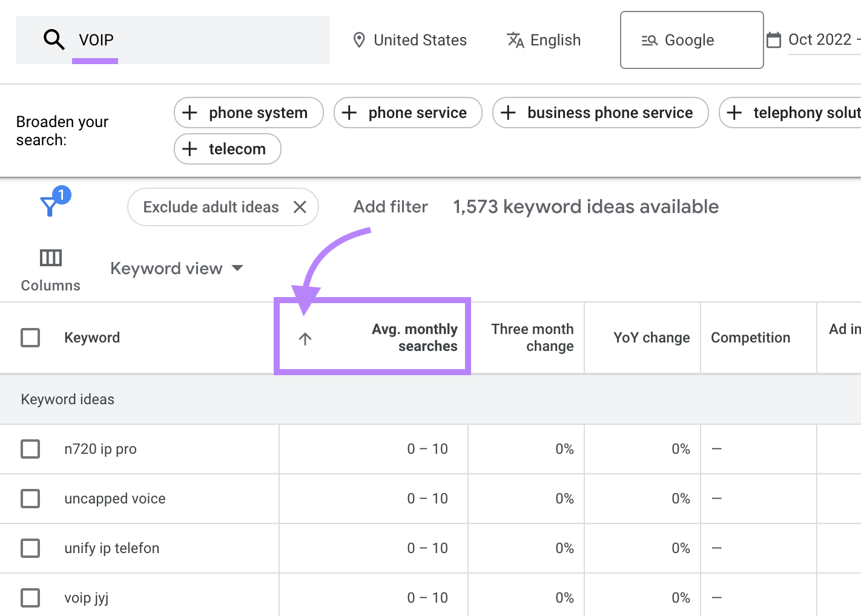This screenshot has height=616, width=861.
Task: Click the calendar icon near Oct 2022
Action: point(774,39)
